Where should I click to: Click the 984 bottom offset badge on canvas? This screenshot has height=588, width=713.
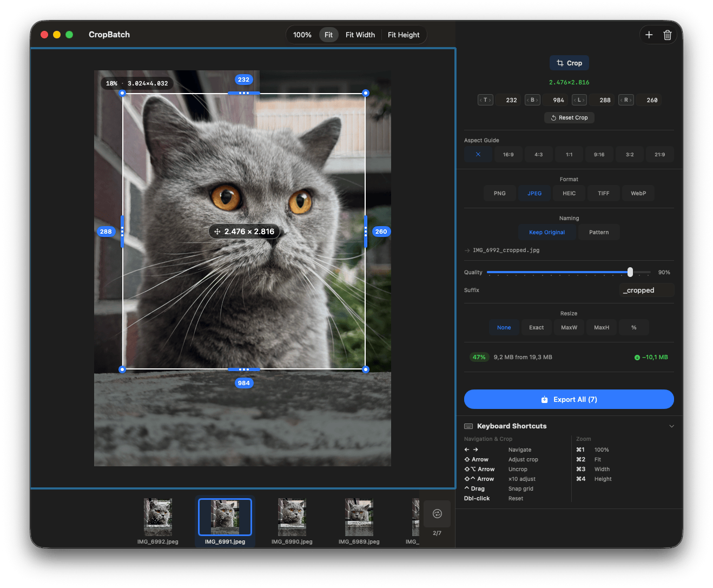pyautogui.click(x=244, y=383)
